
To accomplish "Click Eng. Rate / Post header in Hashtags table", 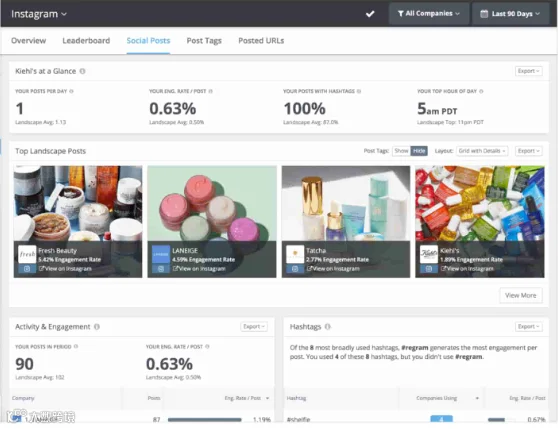I will click(x=527, y=398).
